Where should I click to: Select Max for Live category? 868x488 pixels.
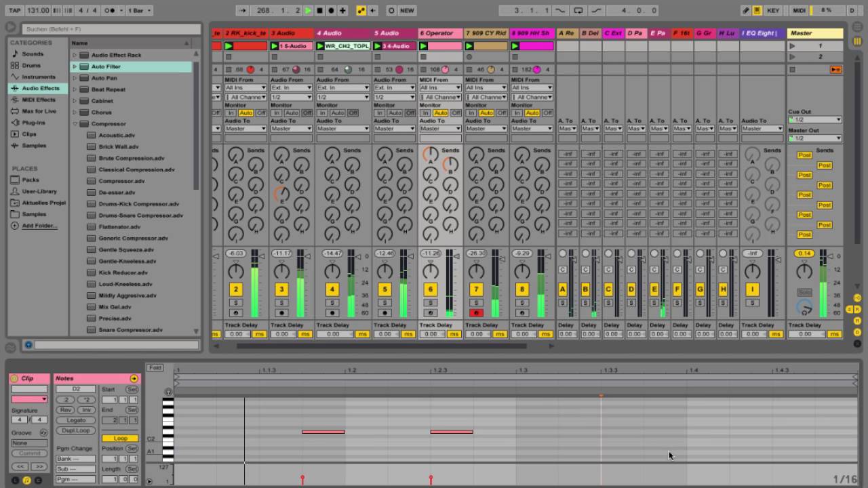tap(39, 111)
